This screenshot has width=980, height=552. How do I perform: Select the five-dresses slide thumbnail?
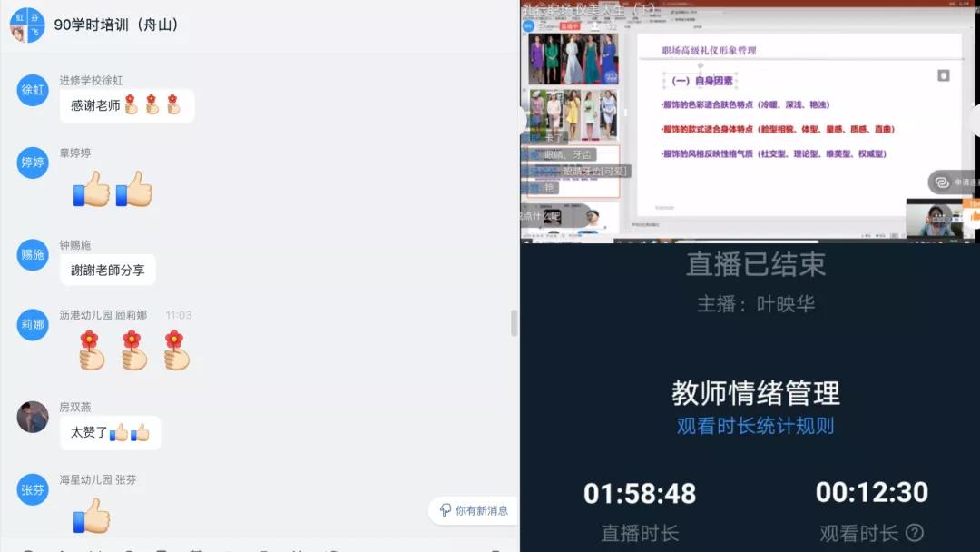point(573,60)
